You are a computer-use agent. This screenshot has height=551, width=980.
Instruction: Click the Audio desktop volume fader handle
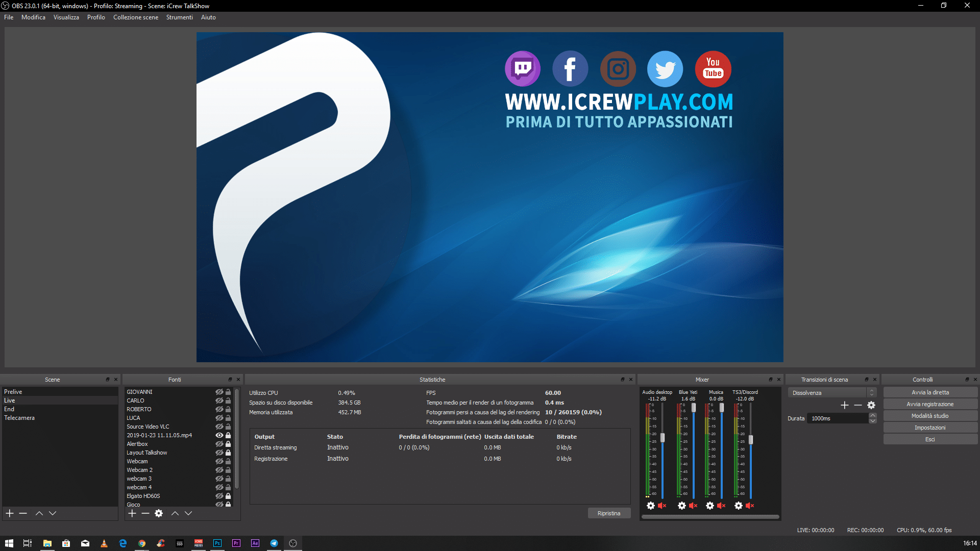coord(663,438)
